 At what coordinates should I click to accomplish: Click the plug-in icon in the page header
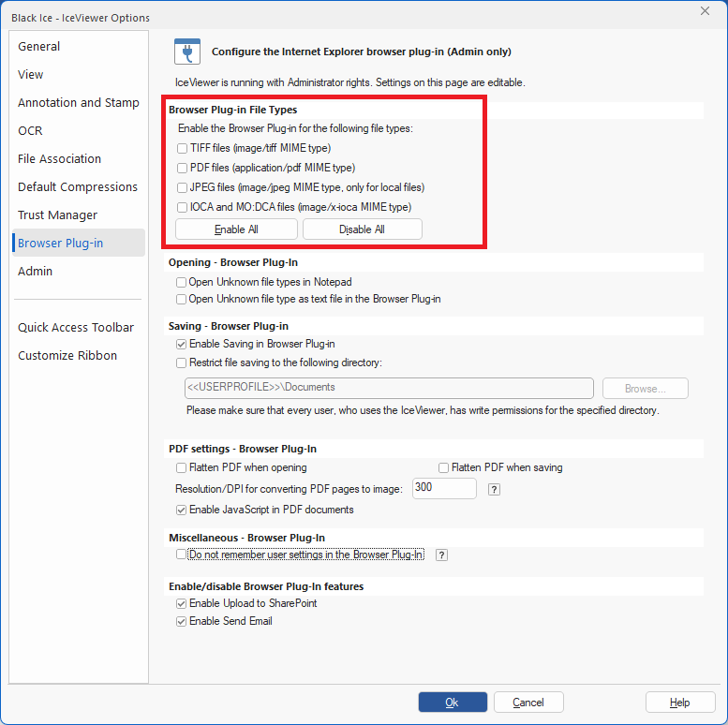pos(187,51)
